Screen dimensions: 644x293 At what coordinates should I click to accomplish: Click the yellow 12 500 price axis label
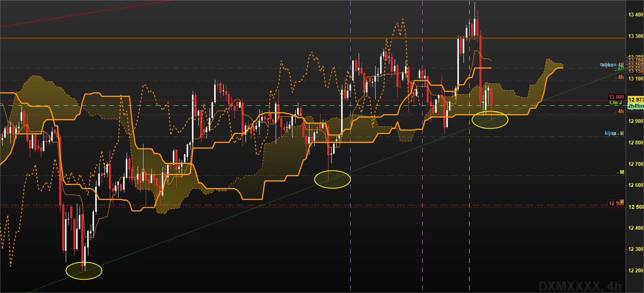coord(636,207)
